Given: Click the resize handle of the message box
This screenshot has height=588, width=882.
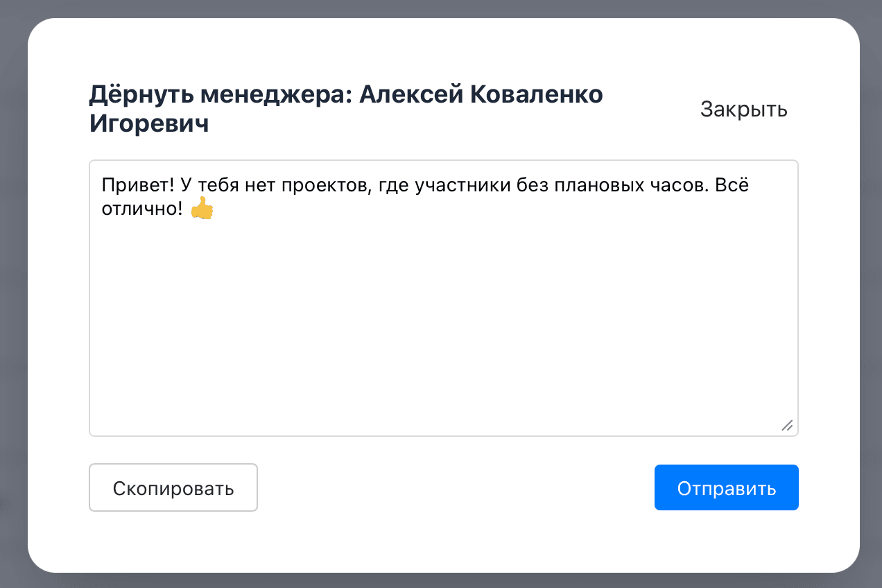Looking at the screenshot, I should pos(788,426).
